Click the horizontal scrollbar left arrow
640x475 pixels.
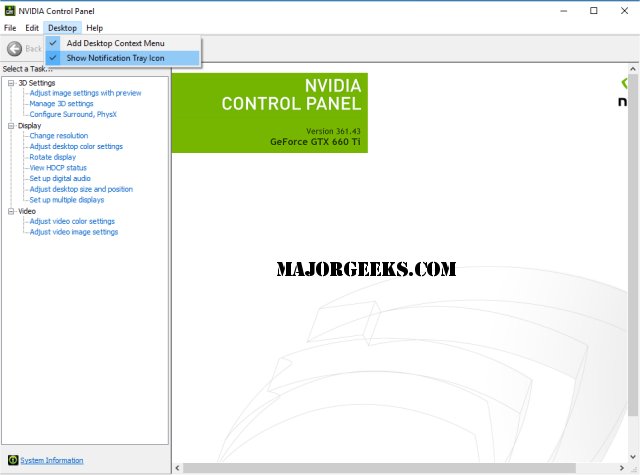click(x=177, y=468)
